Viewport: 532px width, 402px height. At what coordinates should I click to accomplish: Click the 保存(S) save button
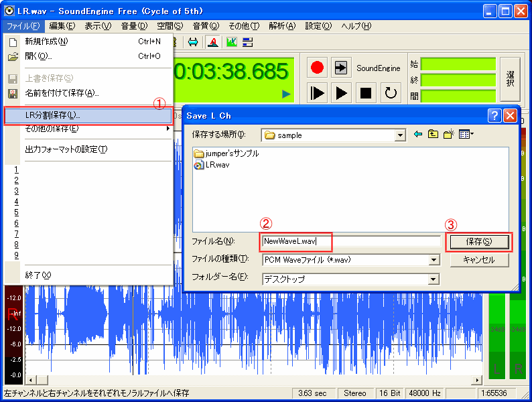click(478, 241)
